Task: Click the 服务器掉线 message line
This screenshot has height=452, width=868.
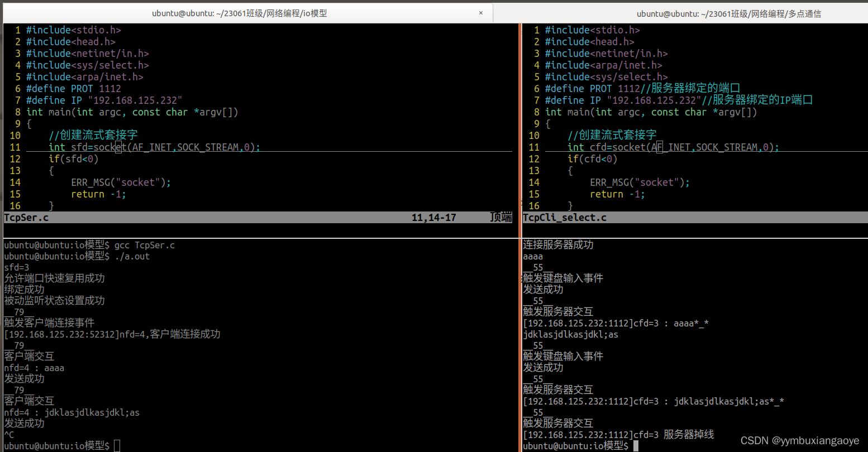Action: pyautogui.click(x=618, y=435)
